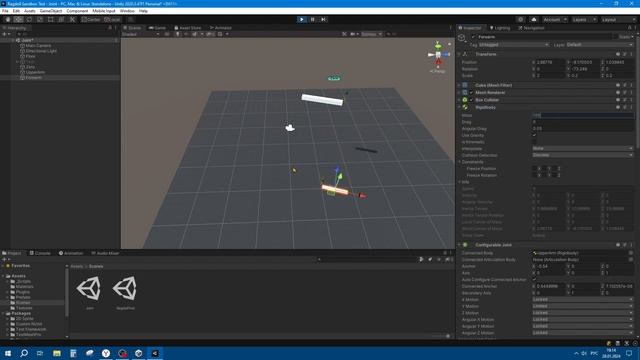The image size is (640, 360).
Task: Toggle Freeze Position X checkbox
Action: [534, 169]
